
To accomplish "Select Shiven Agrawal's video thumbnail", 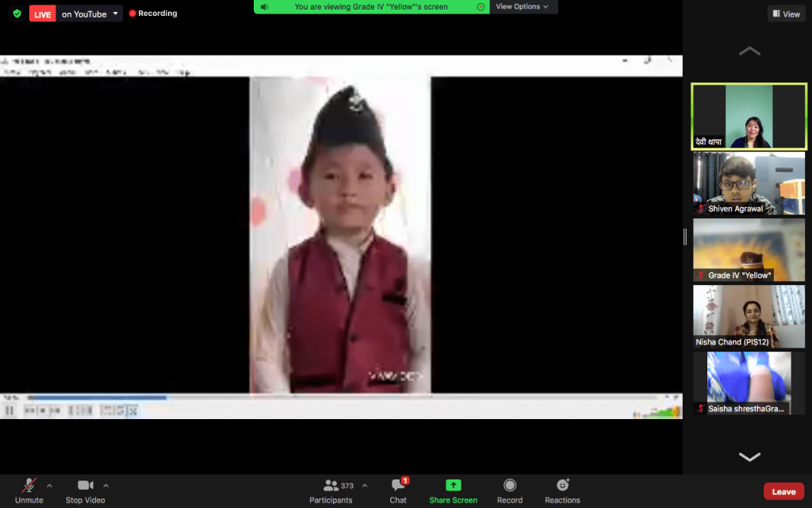I will point(749,183).
